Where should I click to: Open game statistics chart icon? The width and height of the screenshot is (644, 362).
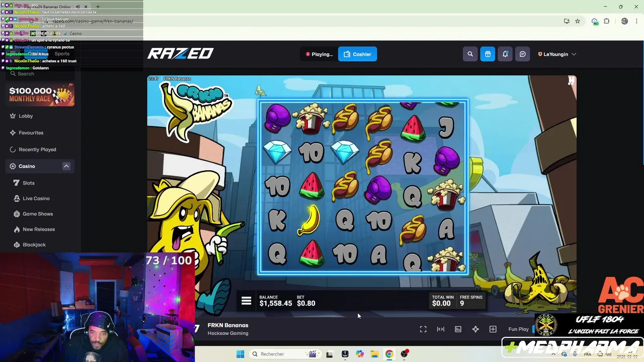point(458,329)
